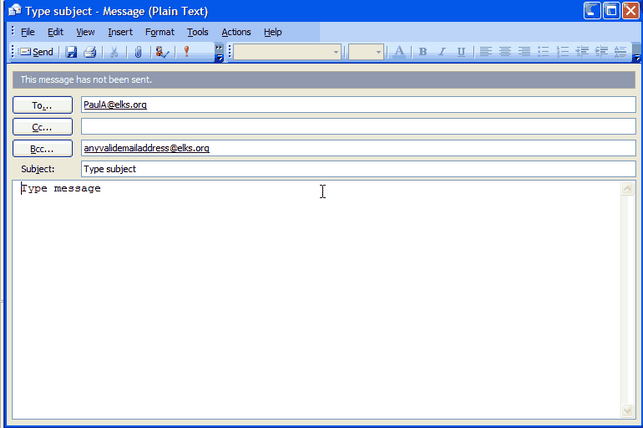643x428 pixels.
Task: Toggle Bold formatting
Action: point(423,52)
